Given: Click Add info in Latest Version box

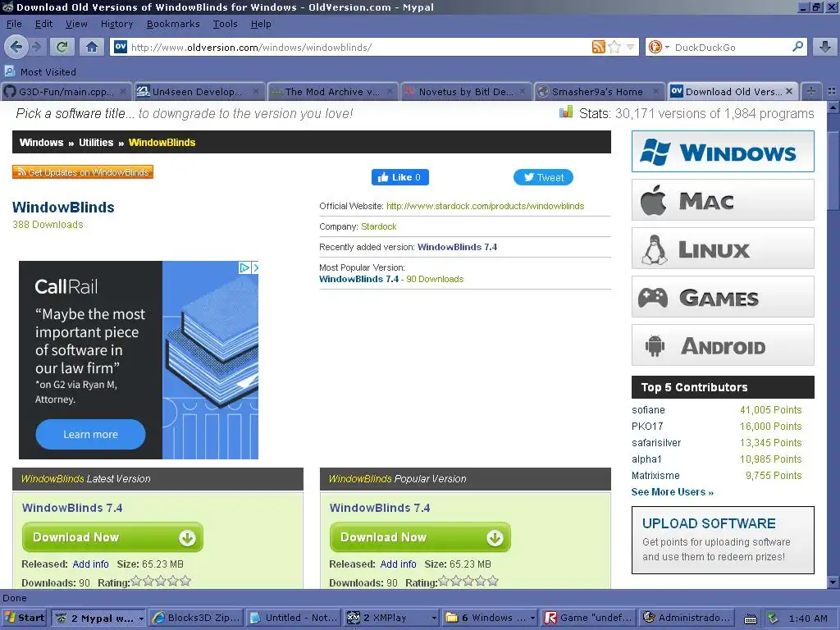Looking at the screenshot, I should tap(90, 564).
